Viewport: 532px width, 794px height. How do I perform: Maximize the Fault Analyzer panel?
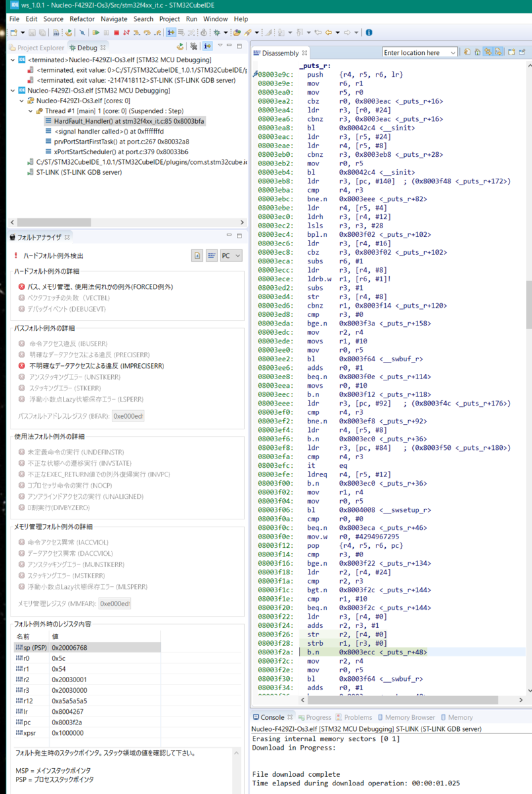pos(239,236)
